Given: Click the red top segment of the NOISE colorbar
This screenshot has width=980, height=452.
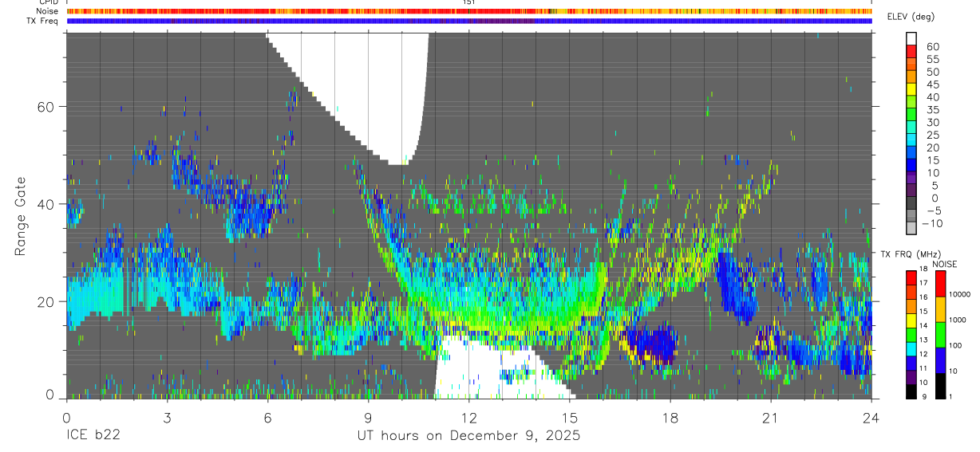Looking at the screenshot, I should pos(940,283).
